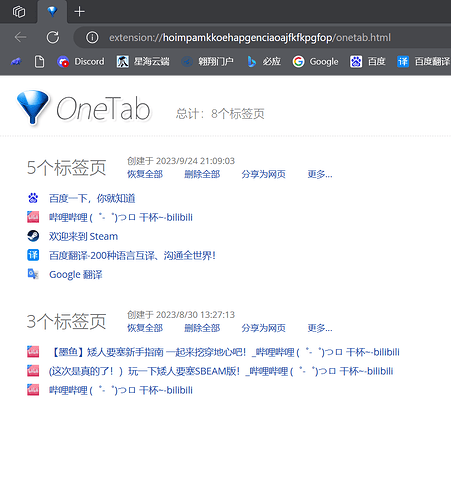This screenshot has width=451, height=500.
Task: Delete all tabs in the 3-tab group
Action: pyautogui.click(x=202, y=328)
